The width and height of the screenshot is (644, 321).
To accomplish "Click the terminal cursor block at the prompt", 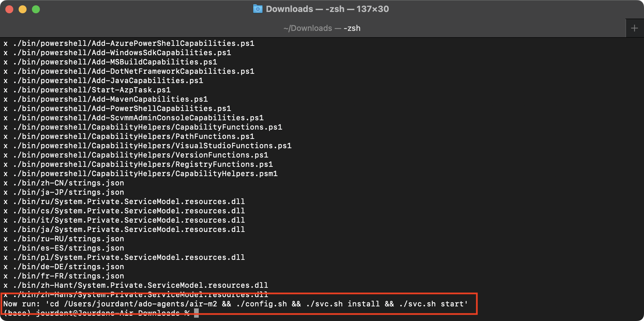I will click(x=196, y=313).
